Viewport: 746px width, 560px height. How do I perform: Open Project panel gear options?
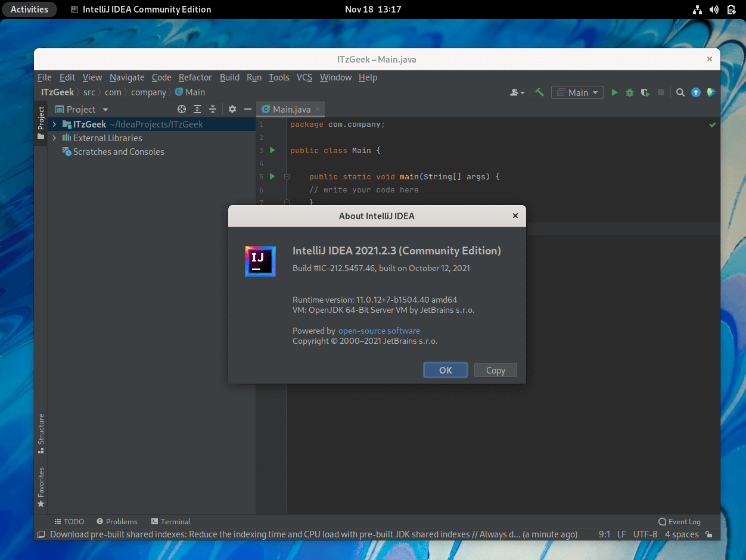[x=232, y=109]
